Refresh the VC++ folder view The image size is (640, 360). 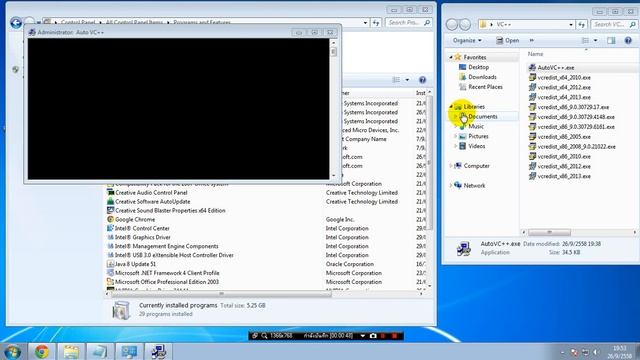[582, 24]
